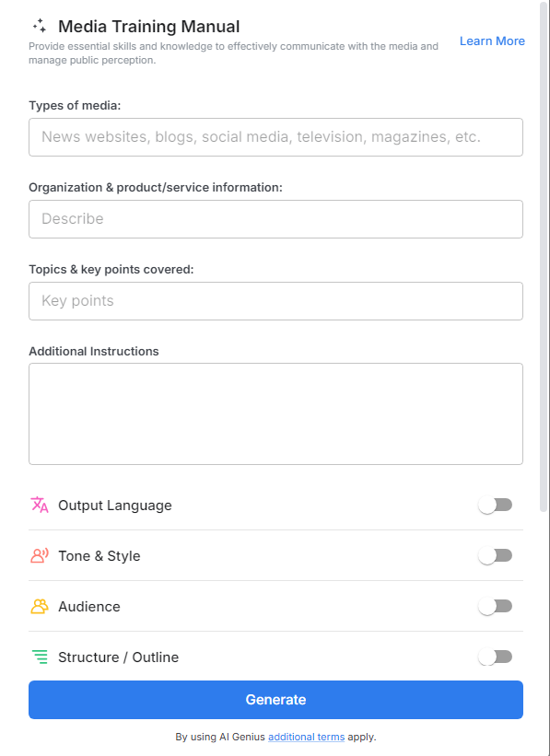550x756 pixels.
Task: Enable the Output Language toggle
Action: (x=495, y=505)
